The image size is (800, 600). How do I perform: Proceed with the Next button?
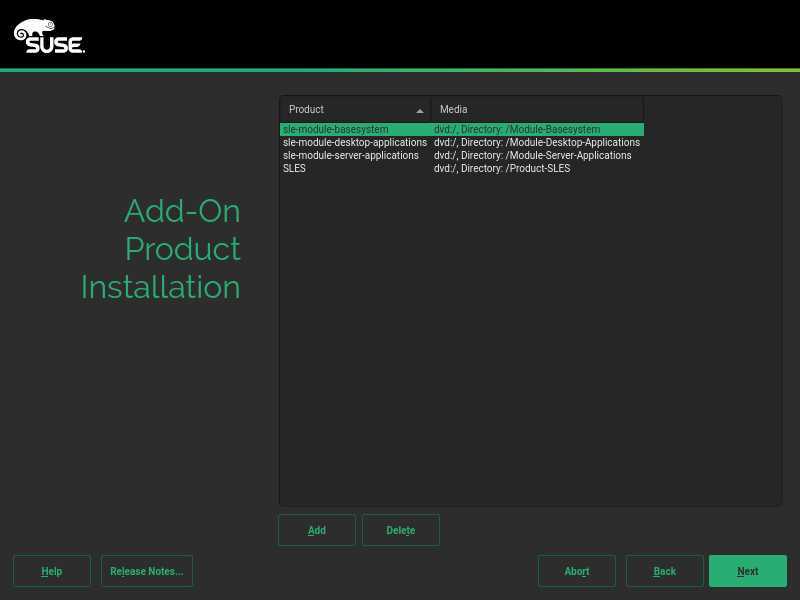pos(748,571)
